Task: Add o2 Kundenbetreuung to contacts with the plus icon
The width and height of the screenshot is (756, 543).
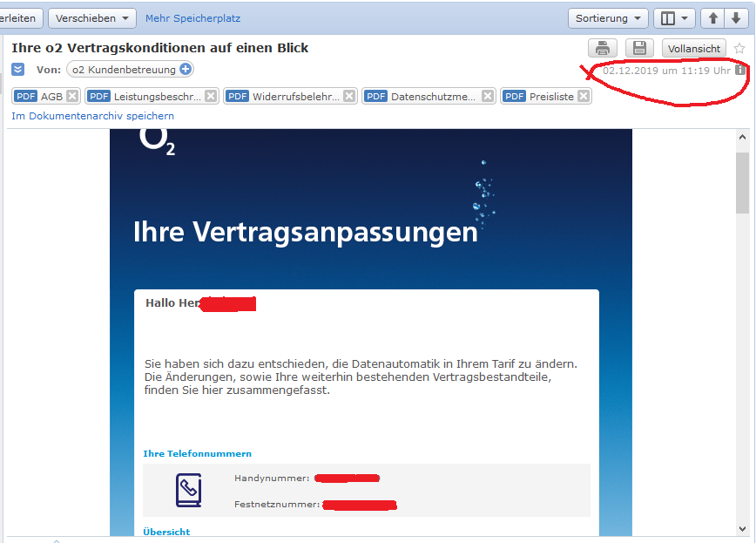Action: [186, 69]
